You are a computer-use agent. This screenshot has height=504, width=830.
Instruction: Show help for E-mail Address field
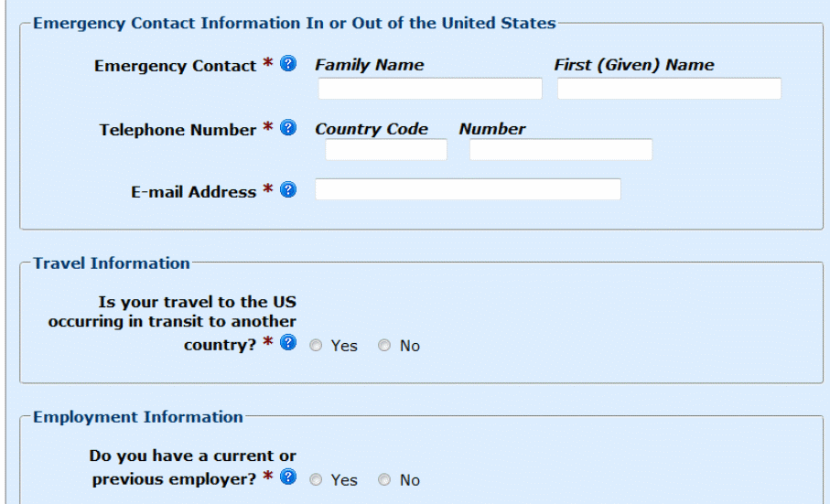[x=288, y=190]
